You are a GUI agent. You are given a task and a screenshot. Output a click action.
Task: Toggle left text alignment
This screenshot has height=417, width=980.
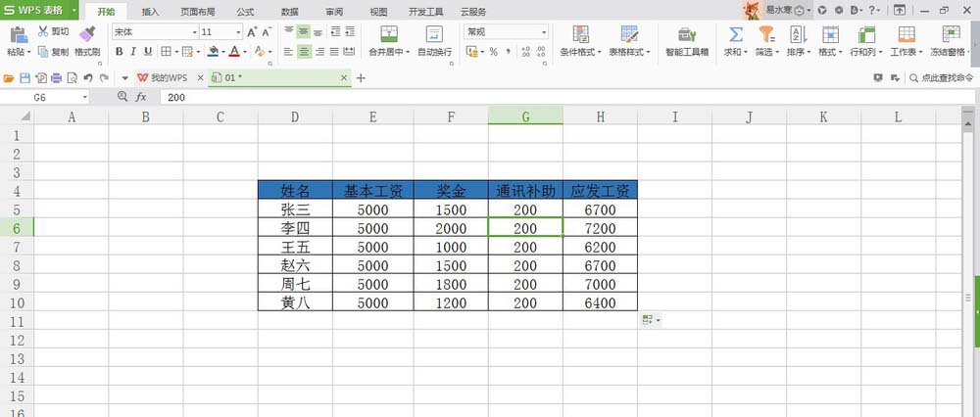click(x=289, y=52)
